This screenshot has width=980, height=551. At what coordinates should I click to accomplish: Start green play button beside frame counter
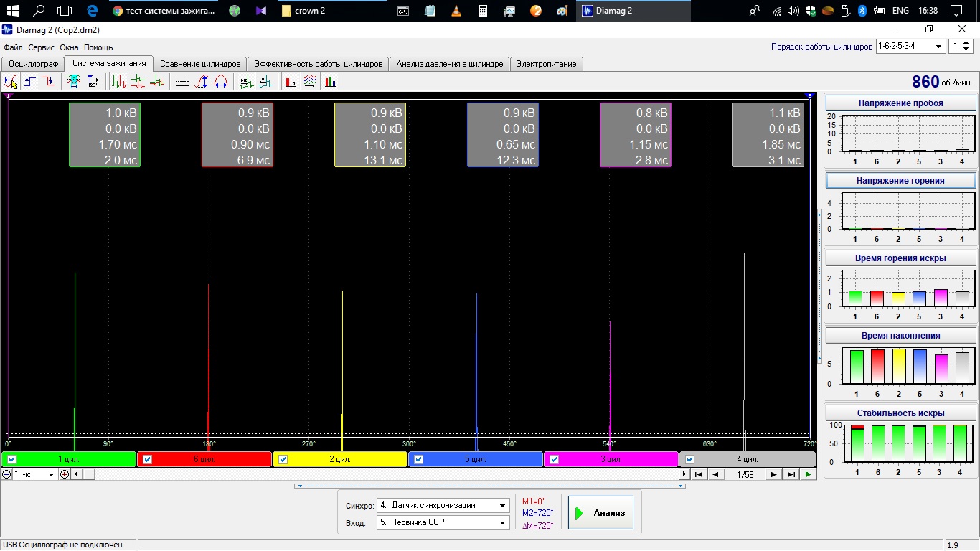[809, 474]
